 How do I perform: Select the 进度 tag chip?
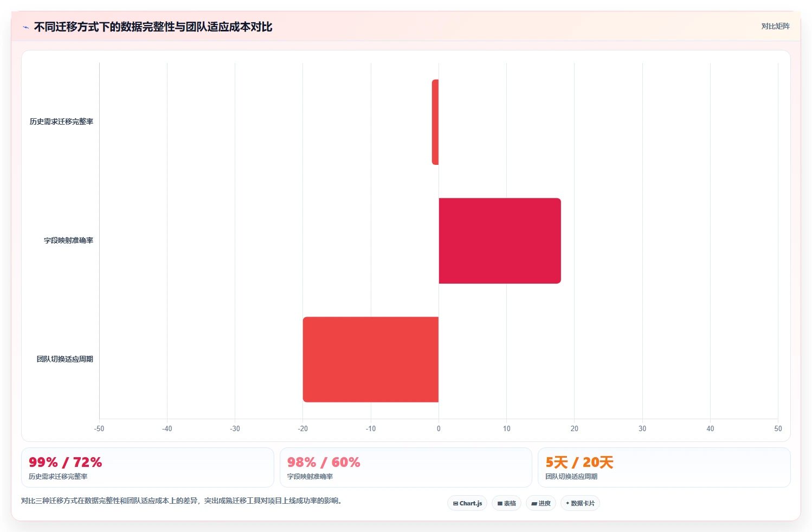point(540,503)
